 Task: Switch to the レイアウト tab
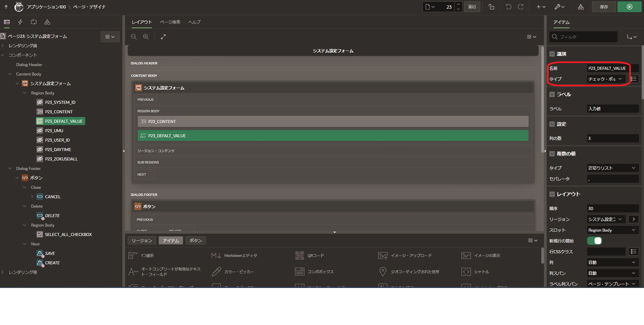142,22
